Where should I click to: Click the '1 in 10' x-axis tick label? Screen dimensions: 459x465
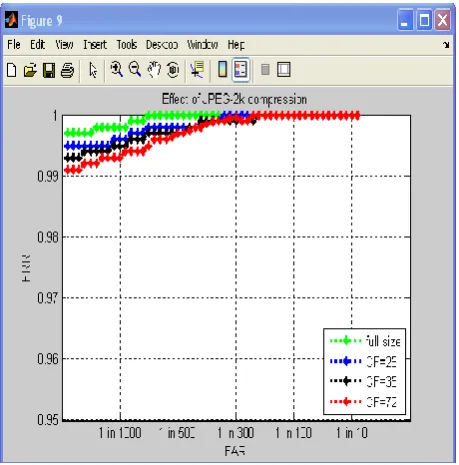click(x=352, y=433)
